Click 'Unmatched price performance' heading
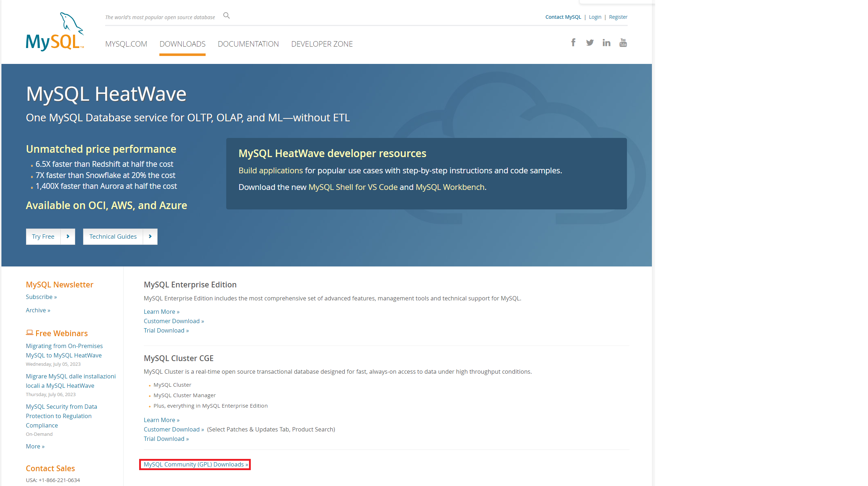The width and height of the screenshot is (868, 486). pyautogui.click(x=101, y=149)
